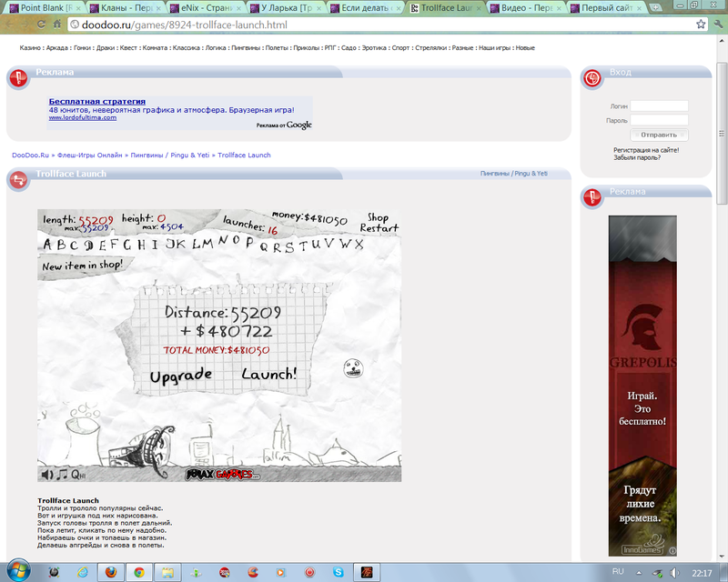The image size is (728, 582).
Task: Open Регистрация на сайте link
Action: click(646, 150)
